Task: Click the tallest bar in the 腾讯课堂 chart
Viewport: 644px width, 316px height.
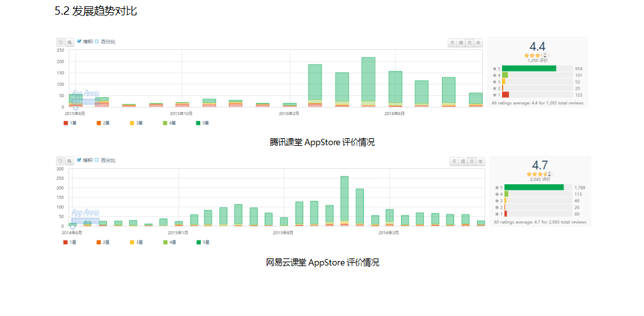Action: 368,82
